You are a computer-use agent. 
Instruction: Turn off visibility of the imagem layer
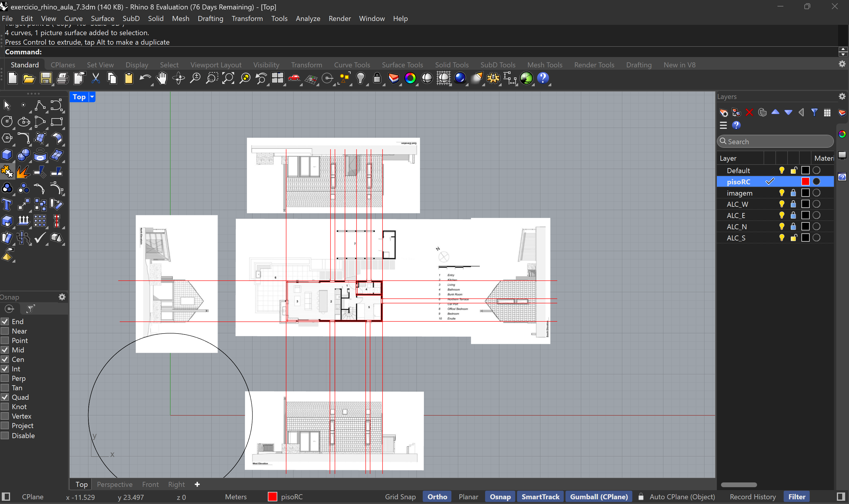pyautogui.click(x=782, y=193)
